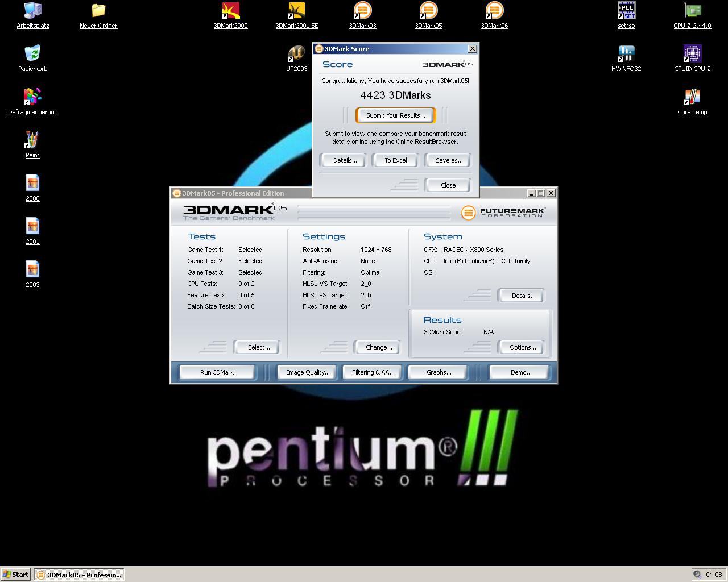The image size is (728, 582).
Task: Open the Start menu
Action: coord(16,575)
